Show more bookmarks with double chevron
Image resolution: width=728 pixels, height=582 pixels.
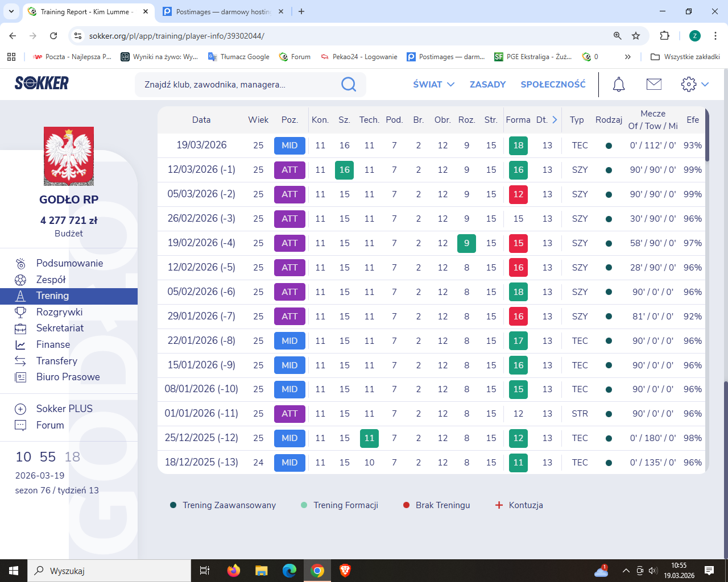pos(628,57)
